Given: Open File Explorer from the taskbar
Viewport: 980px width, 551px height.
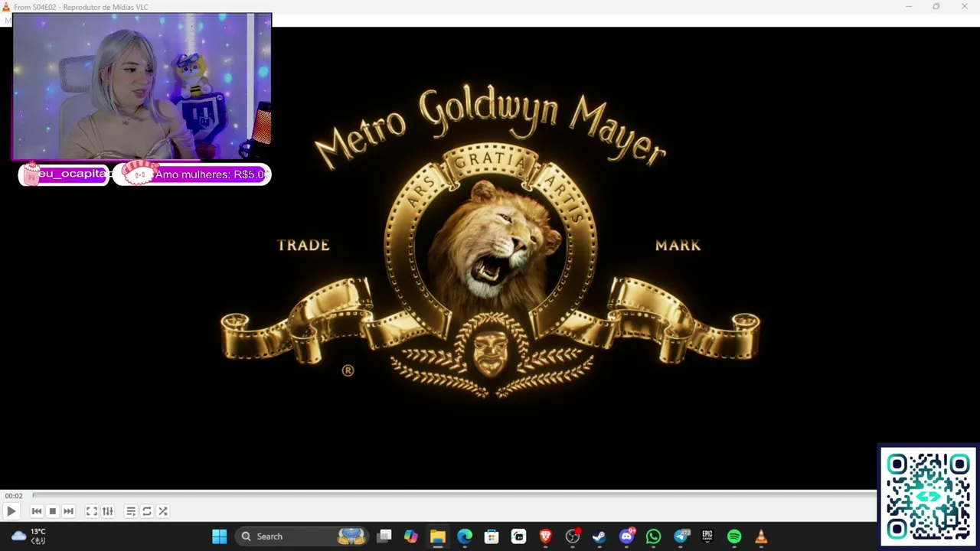Looking at the screenshot, I should tap(438, 536).
